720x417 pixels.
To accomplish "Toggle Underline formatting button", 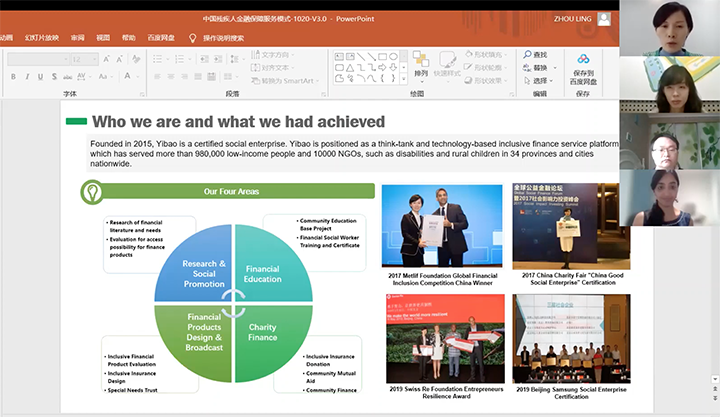I will click(40, 77).
